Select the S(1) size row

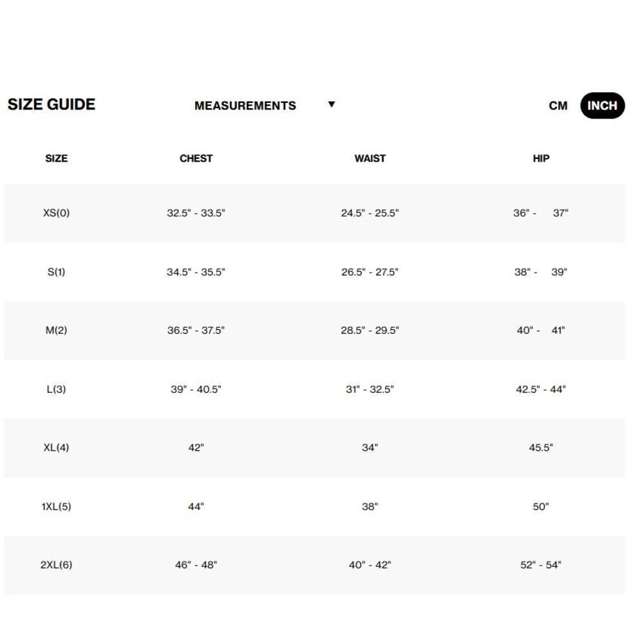click(x=315, y=272)
